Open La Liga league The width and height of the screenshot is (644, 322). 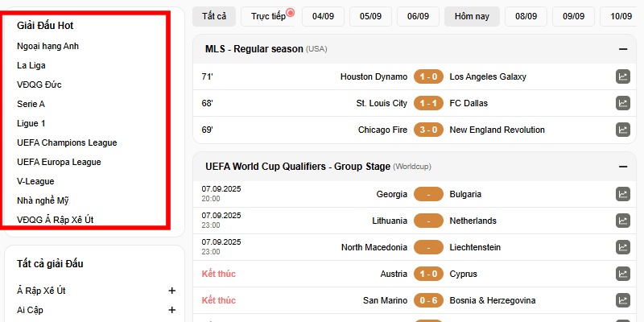[31, 65]
